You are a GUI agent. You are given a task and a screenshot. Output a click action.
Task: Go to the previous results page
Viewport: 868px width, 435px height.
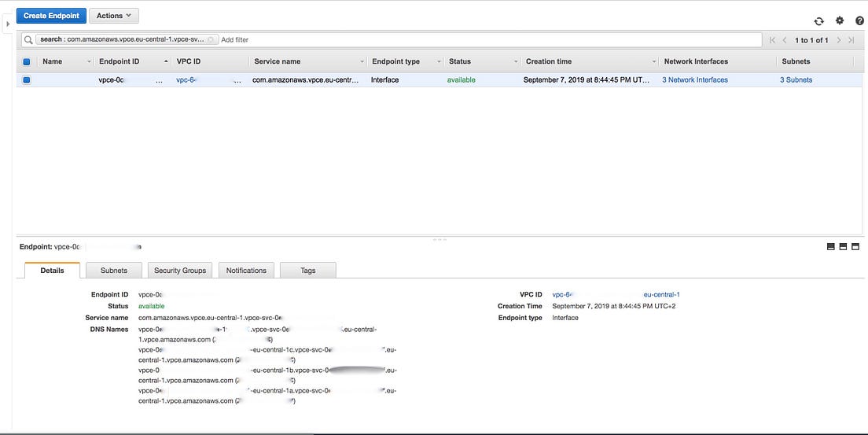(x=785, y=40)
